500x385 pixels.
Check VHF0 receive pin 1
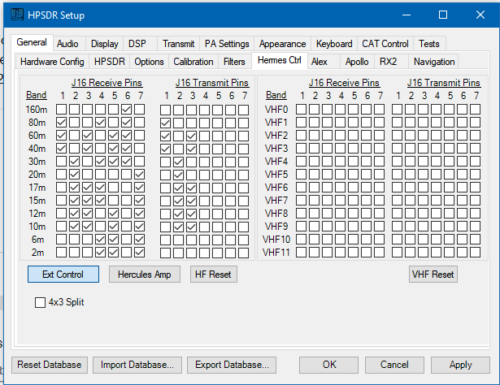[301, 109]
